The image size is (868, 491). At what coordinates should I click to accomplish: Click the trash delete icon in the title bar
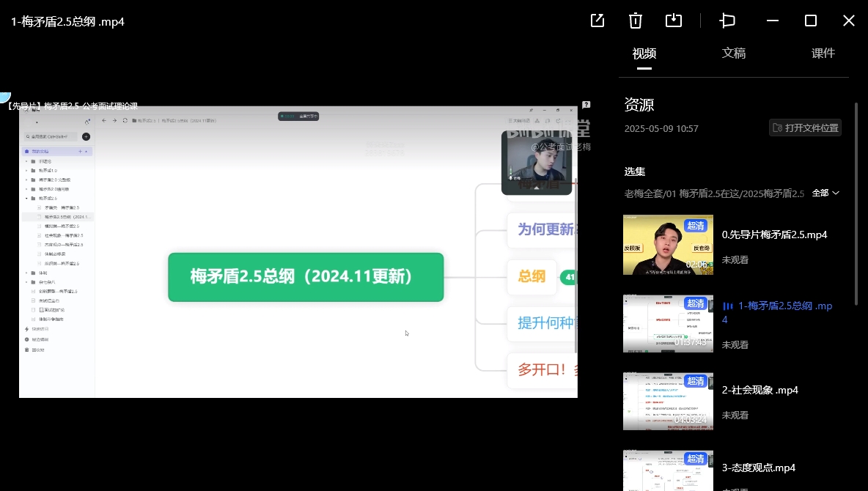(635, 21)
